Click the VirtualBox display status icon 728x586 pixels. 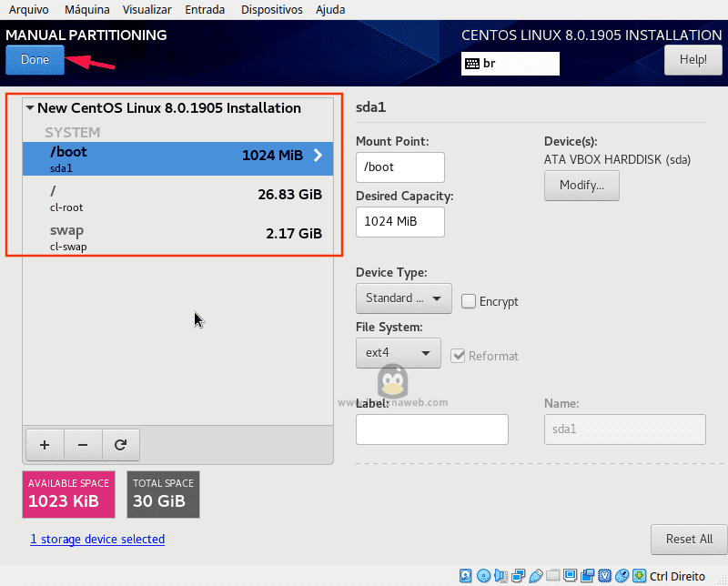[571, 576]
